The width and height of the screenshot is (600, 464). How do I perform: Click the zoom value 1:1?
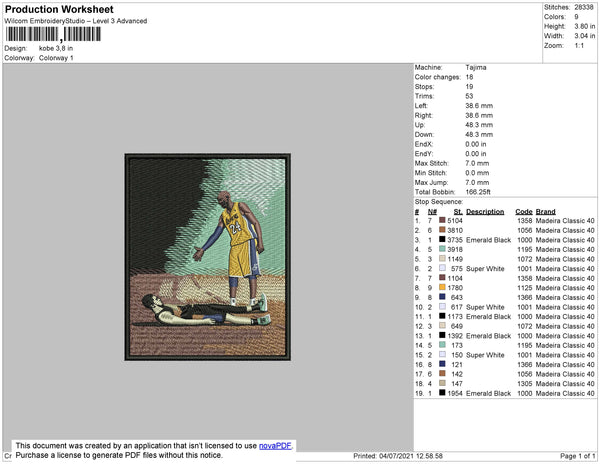579,46
